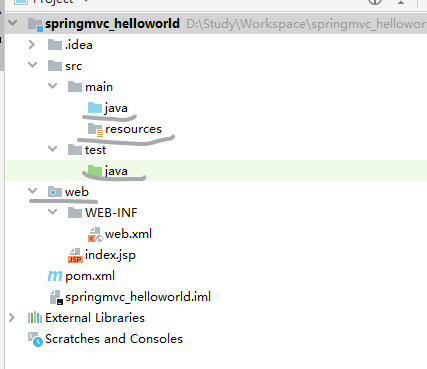Select the src folder label

[73, 66]
